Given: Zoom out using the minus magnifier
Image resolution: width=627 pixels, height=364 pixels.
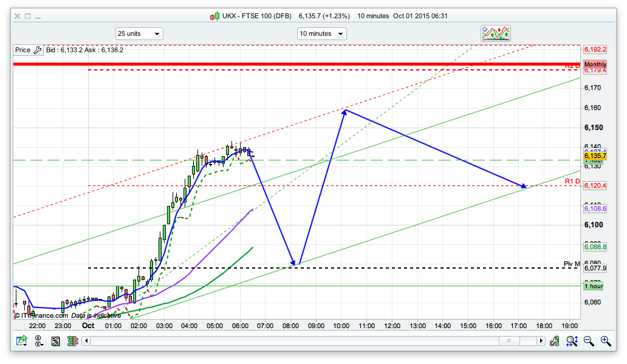Looking at the screenshot, I should pyautogui.click(x=588, y=342).
